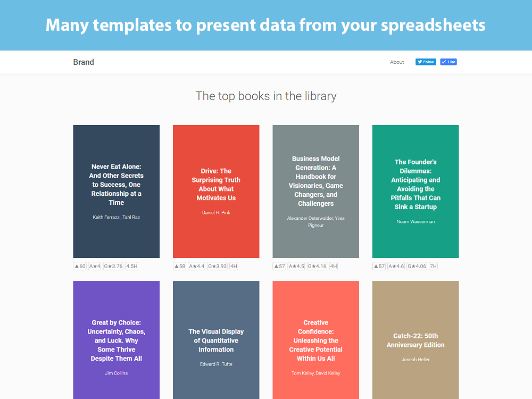Select The Visual Display of Quantitative Information

pos(216,340)
